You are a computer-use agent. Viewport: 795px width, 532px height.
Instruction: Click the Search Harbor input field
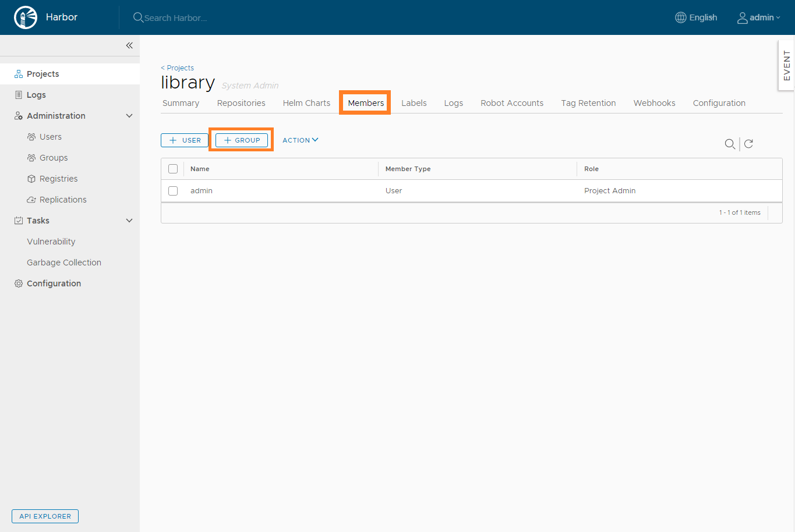click(175, 18)
